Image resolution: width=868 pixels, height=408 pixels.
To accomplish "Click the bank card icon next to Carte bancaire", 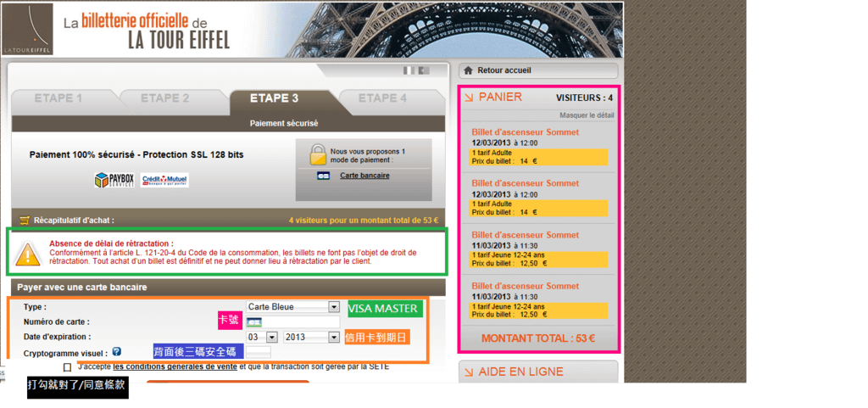I will [323, 176].
